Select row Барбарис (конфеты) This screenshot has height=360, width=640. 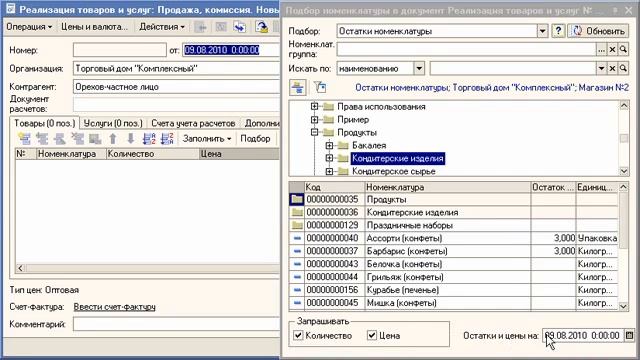453,251
